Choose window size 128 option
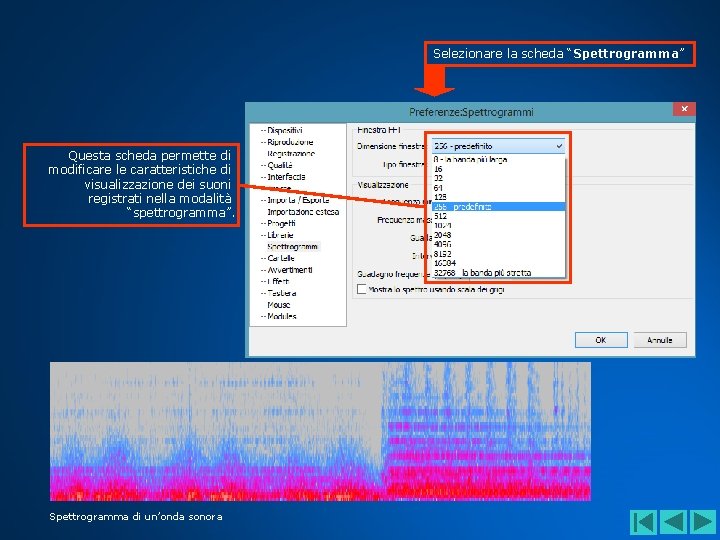Viewport: 720px width, 540px height. click(498, 197)
